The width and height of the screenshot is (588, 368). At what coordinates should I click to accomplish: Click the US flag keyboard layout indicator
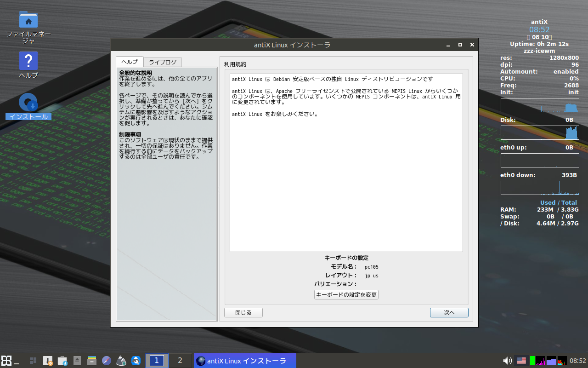click(x=521, y=361)
